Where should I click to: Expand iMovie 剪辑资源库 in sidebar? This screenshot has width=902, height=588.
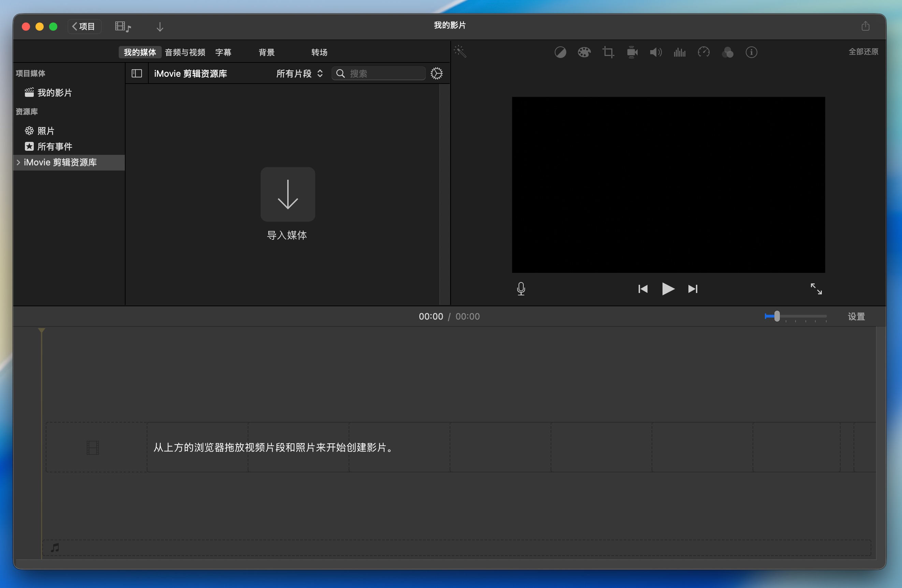[x=18, y=163]
